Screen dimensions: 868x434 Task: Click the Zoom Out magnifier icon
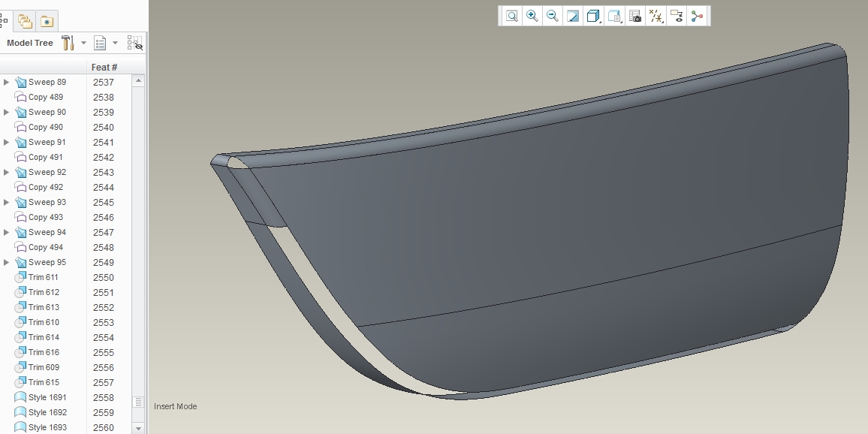coord(552,16)
